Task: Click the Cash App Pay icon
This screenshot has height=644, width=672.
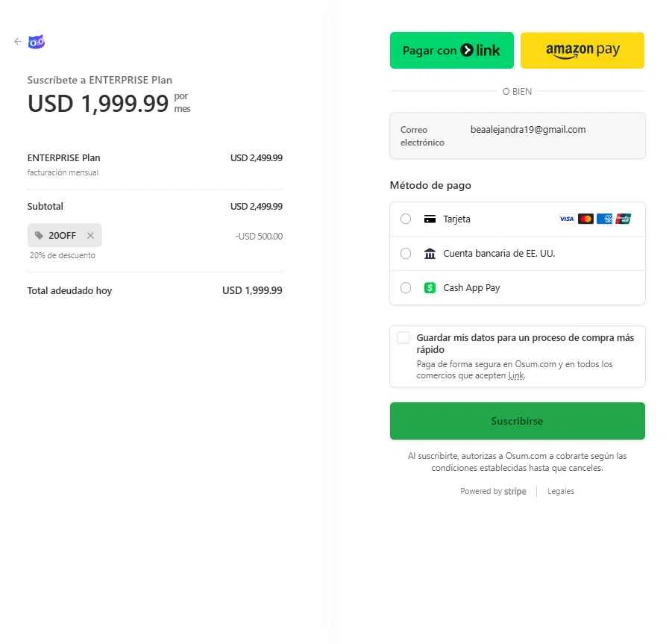Action: click(430, 288)
